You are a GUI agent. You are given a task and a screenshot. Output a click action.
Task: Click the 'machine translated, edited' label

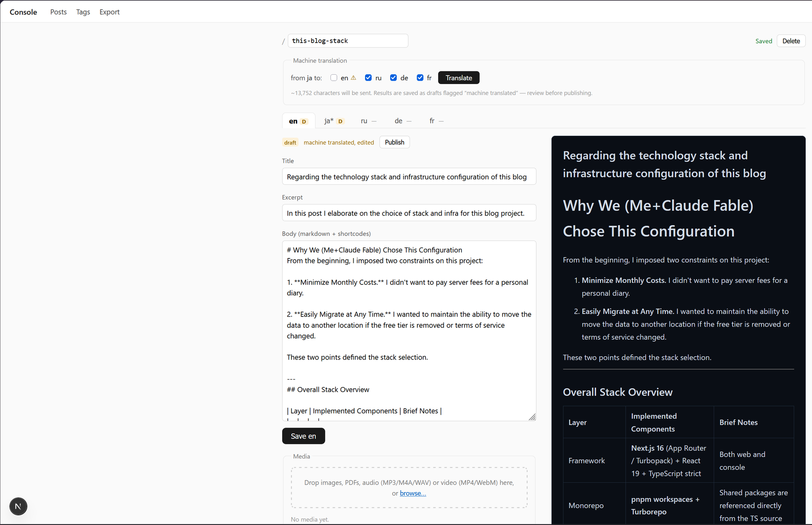(x=339, y=142)
